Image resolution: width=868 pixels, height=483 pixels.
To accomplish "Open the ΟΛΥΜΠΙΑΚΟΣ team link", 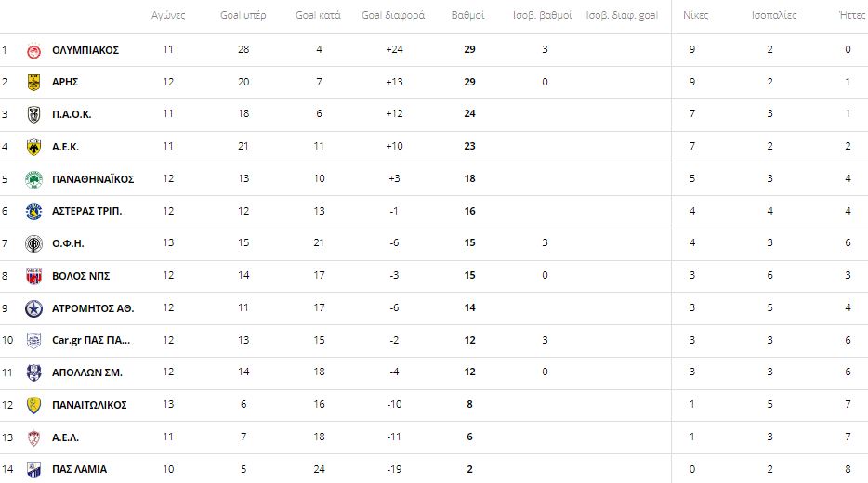I will pyautogui.click(x=85, y=50).
